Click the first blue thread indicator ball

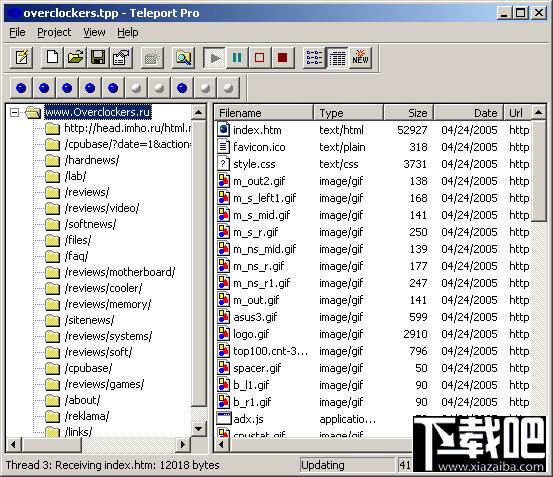coord(21,88)
